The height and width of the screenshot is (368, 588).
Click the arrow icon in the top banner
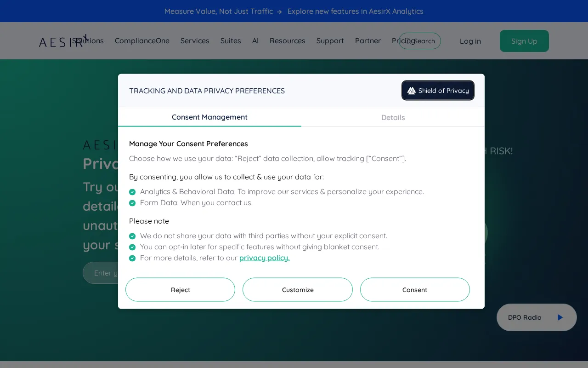[x=279, y=11]
